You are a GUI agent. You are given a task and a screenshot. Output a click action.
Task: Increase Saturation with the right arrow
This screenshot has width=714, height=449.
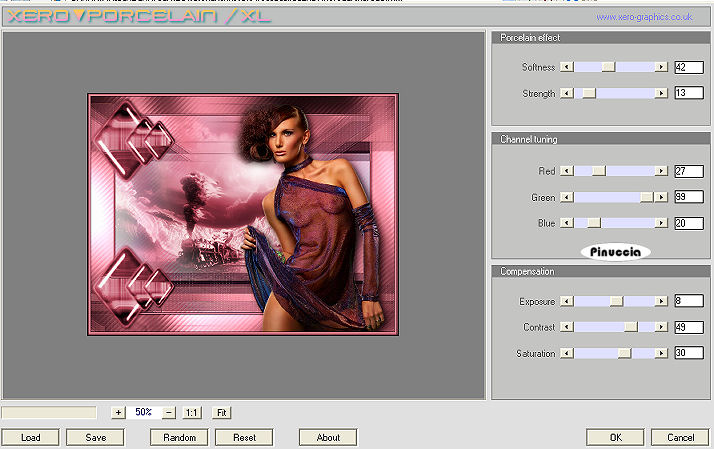coord(661,353)
